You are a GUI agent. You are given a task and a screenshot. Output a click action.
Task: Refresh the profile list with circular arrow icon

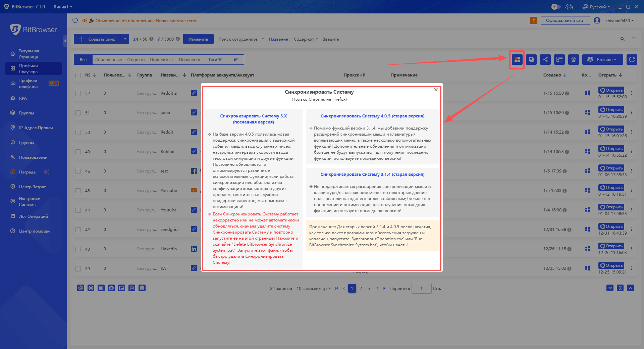632,59
